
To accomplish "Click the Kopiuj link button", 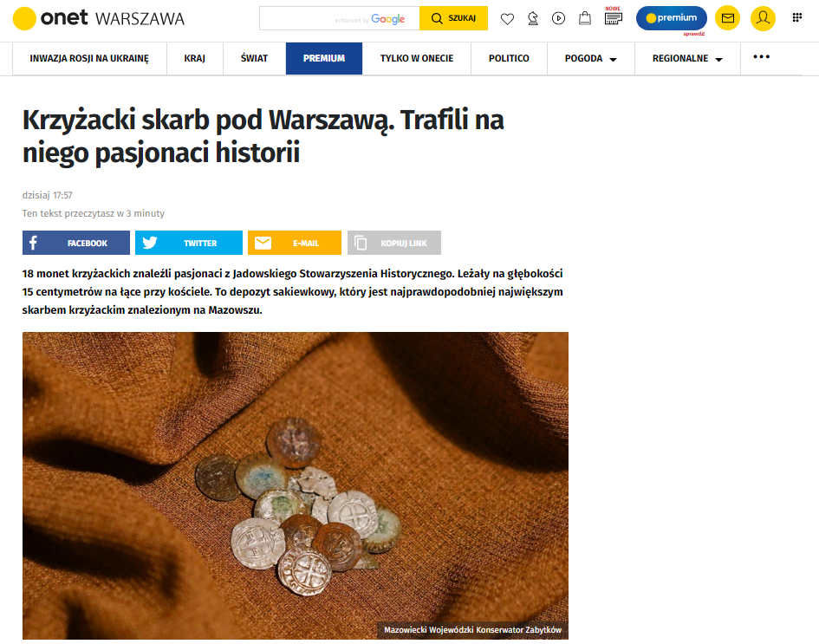I will 394,243.
